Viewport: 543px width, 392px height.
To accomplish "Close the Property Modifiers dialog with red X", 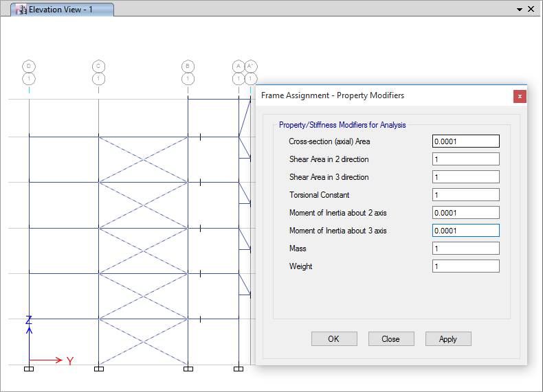I will tap(520, 96).
